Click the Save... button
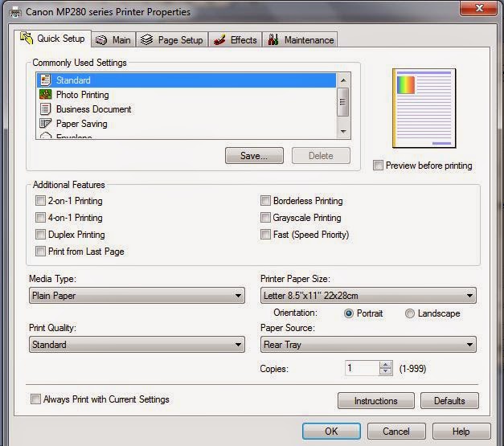The width and height of the screenshot is (504, 446). [254, 156]
